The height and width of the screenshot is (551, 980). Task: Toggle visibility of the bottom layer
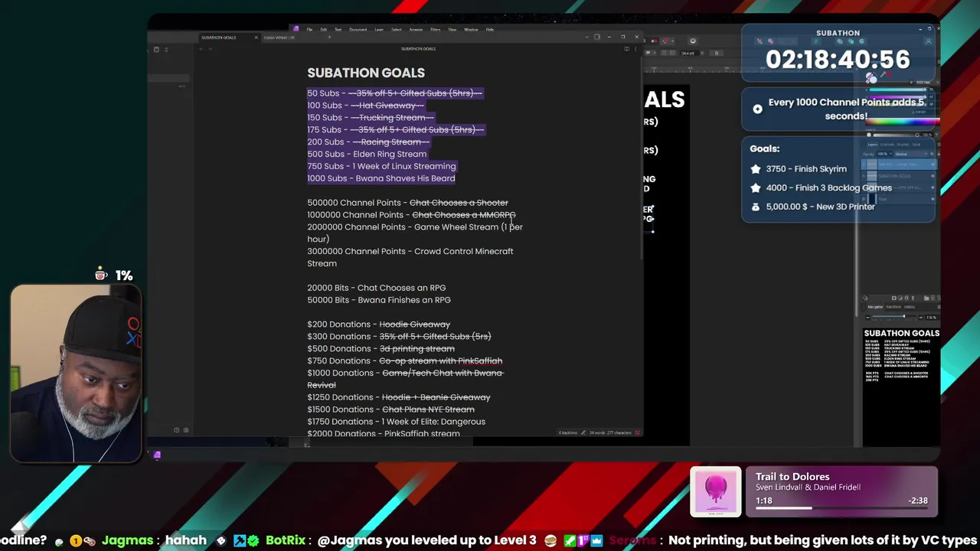click(933, 198)
